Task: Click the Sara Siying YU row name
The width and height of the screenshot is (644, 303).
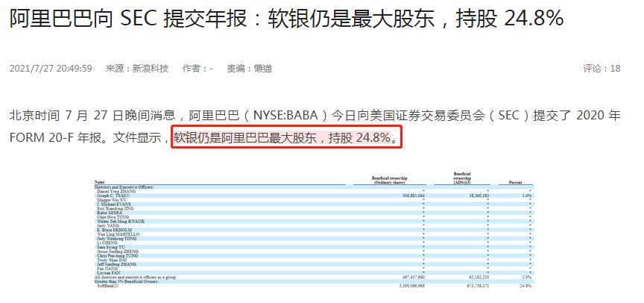Action: [110, 247]
